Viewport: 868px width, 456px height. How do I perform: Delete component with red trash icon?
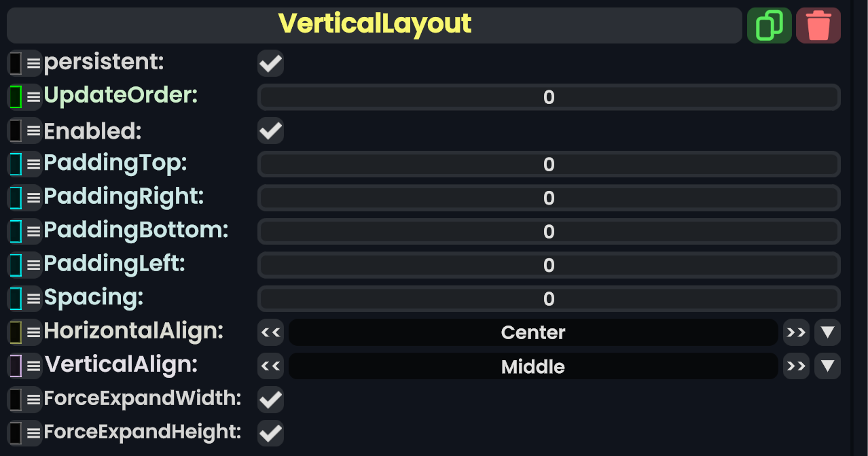(818, 26)
